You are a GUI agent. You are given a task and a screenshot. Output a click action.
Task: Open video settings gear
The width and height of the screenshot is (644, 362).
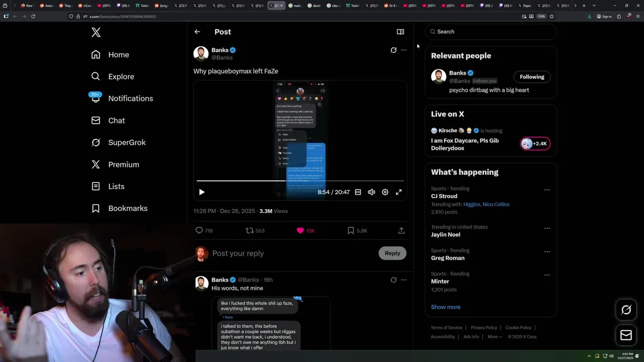pos(385,192)
